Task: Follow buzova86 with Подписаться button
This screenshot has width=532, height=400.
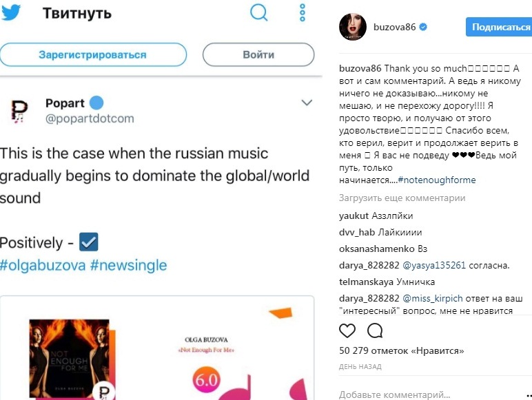Action: (500, 27)
